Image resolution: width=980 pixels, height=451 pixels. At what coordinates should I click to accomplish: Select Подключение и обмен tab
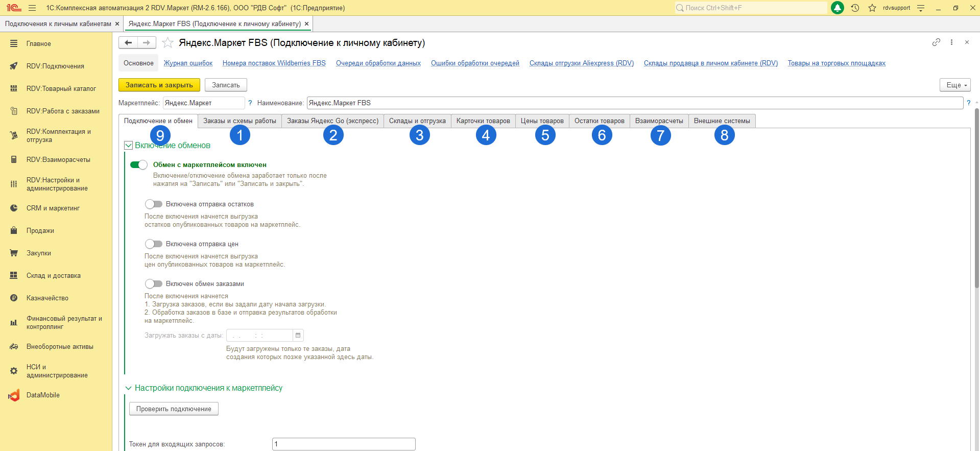point(158,121)
